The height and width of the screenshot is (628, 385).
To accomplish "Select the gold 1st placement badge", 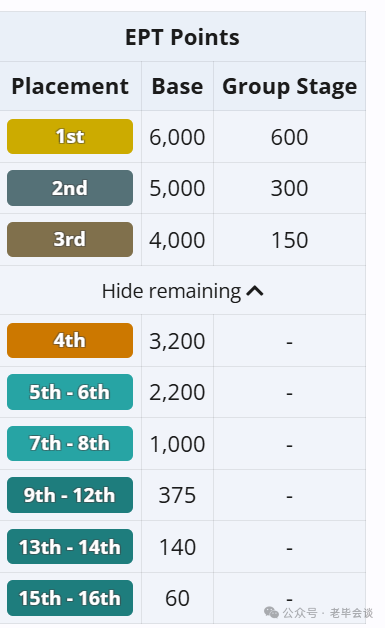I will click(x=70, y=137).
